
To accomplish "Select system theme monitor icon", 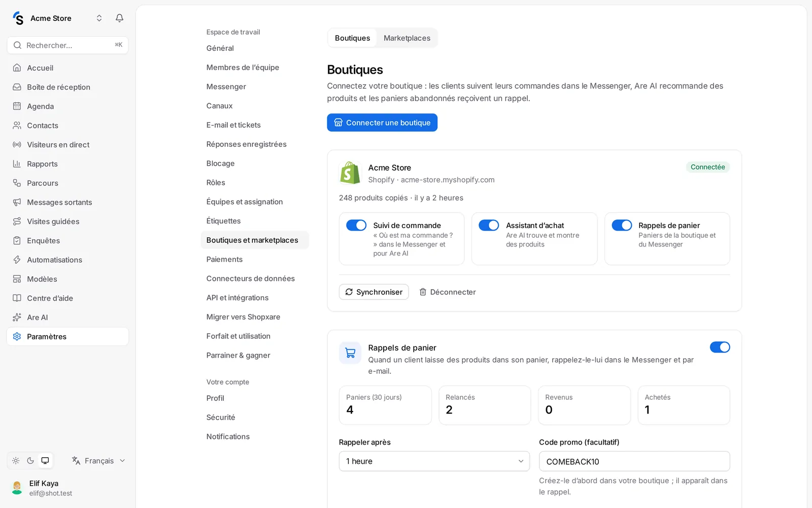I will [x=45, y=461].
